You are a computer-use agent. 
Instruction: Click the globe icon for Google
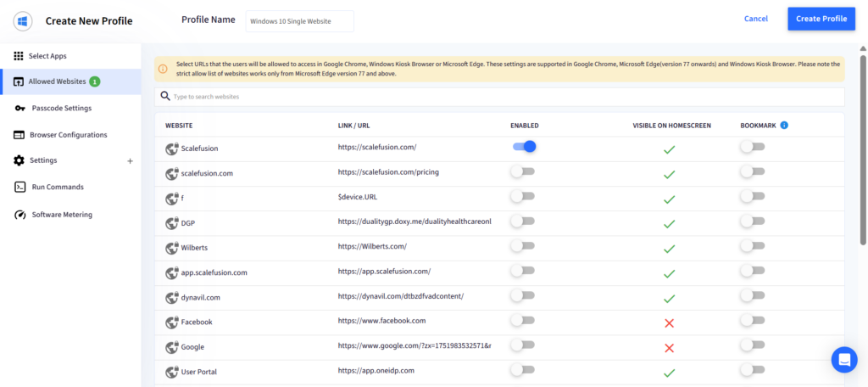[x=171, y=346]
